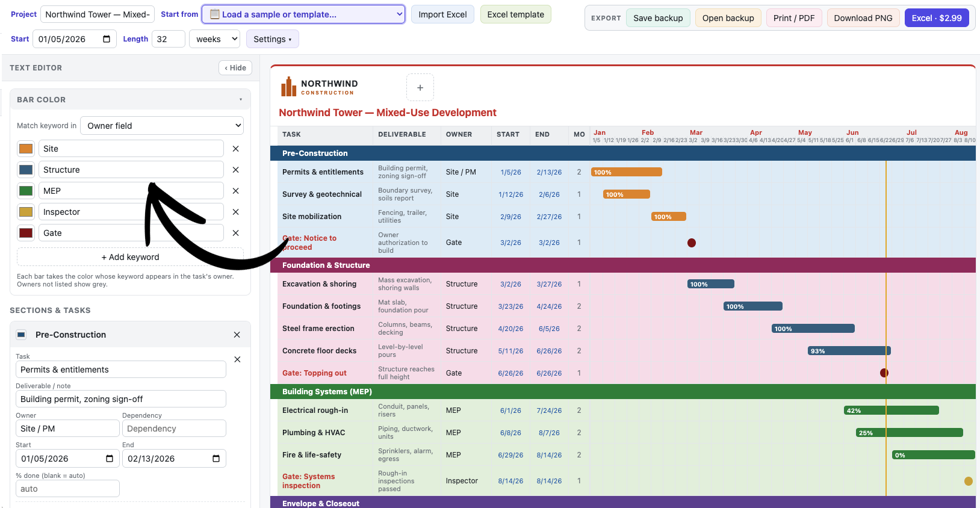Click + Add keyword button
The width and height of the screenshot is (980, 508).
coord(130,257)
